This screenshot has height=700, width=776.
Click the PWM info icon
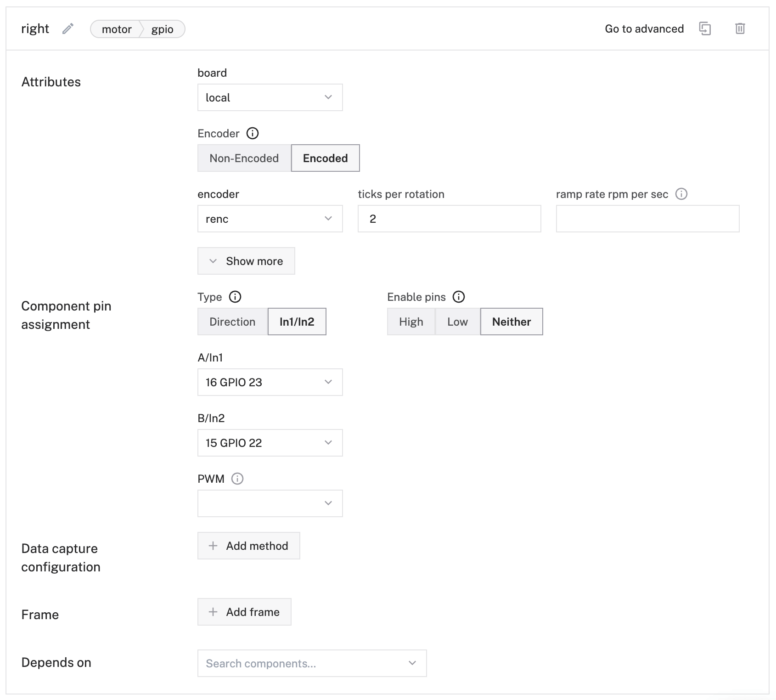click(237, 479)
